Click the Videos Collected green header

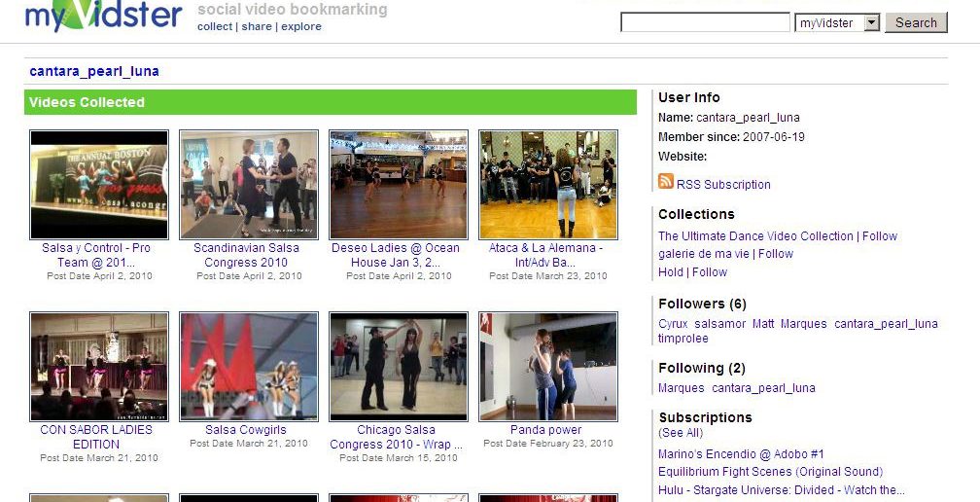pyautogui.click(x=331, y=102)
